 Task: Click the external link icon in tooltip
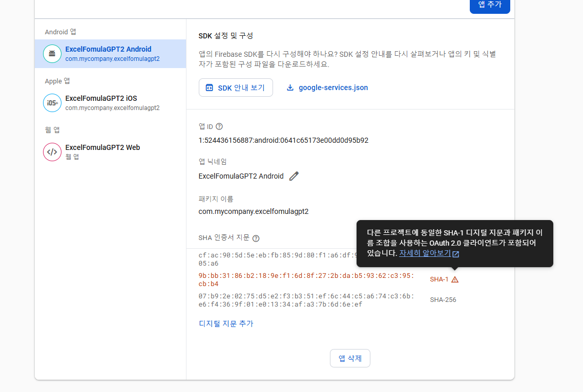pos(455,254)
